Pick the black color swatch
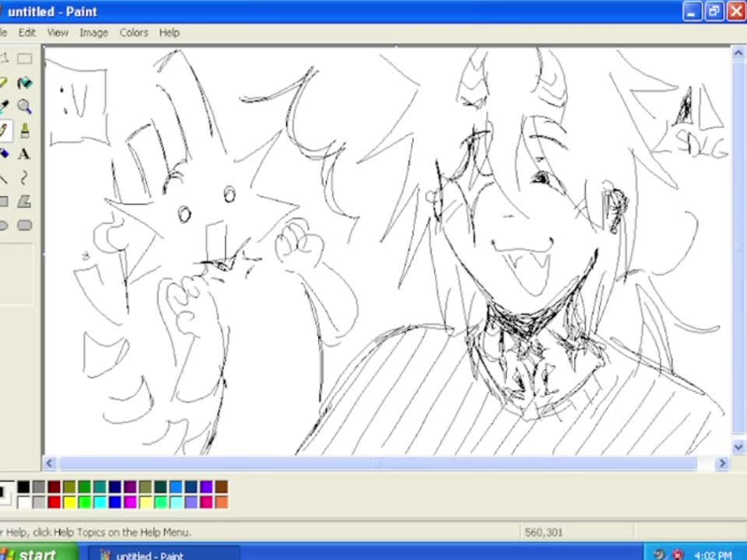The height and width of the screenshot is (560, 747). click(x=23, y=487)
